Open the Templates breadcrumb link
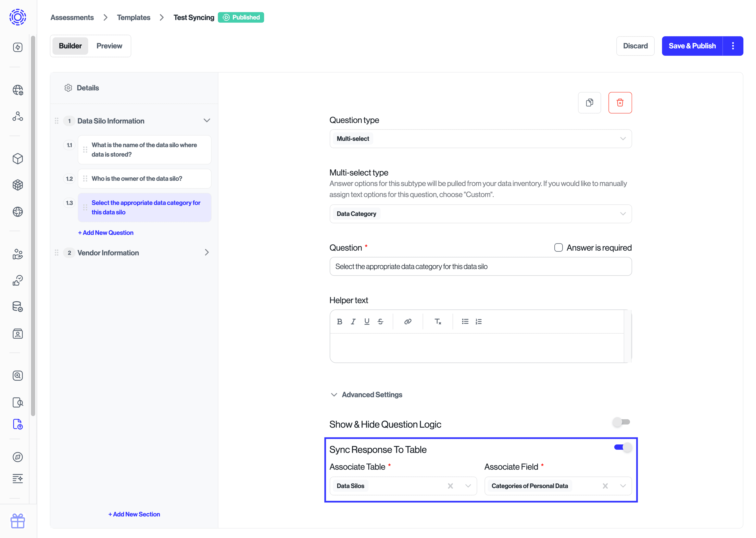756x538 pixels. click(x=133, y=17)
